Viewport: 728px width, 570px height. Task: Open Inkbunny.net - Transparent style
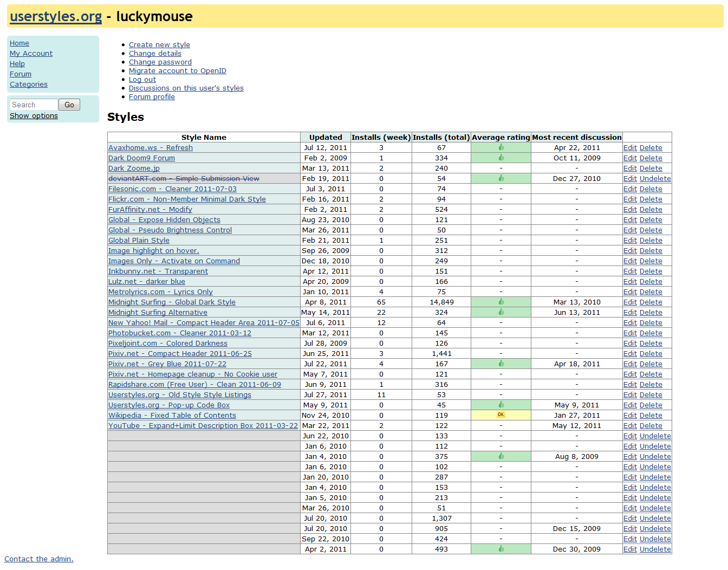pos(158,271)
